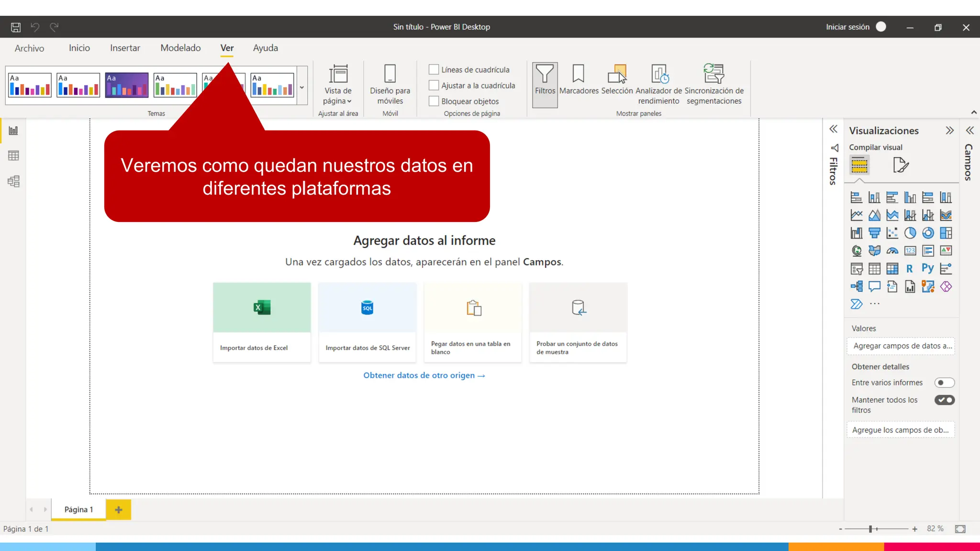Toggle Entre varios informes switch
Image resolution: width=980 pixels, height=551 pixels.
coord(944,383)
